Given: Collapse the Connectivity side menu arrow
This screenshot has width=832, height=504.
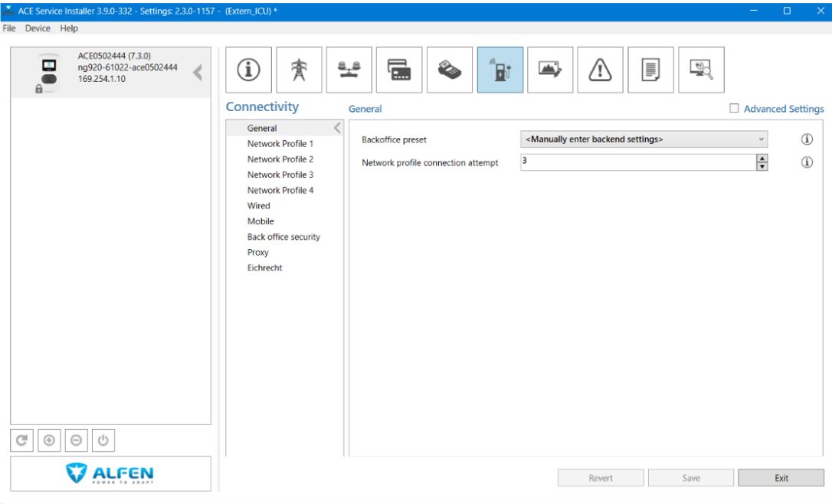Looking at the screenshot, I should point(336,128).
